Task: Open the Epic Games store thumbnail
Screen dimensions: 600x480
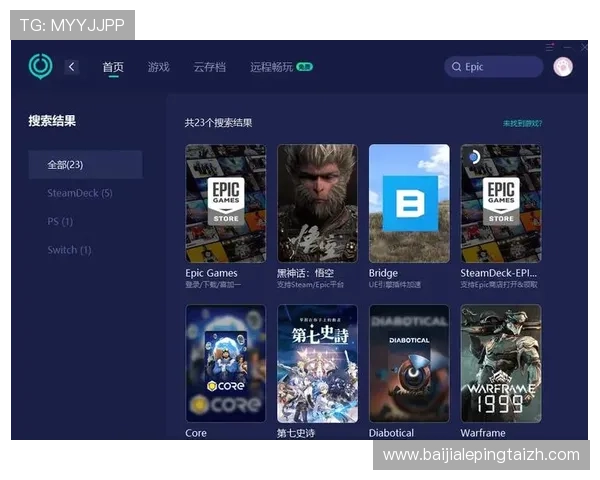Action: [226, 203]
